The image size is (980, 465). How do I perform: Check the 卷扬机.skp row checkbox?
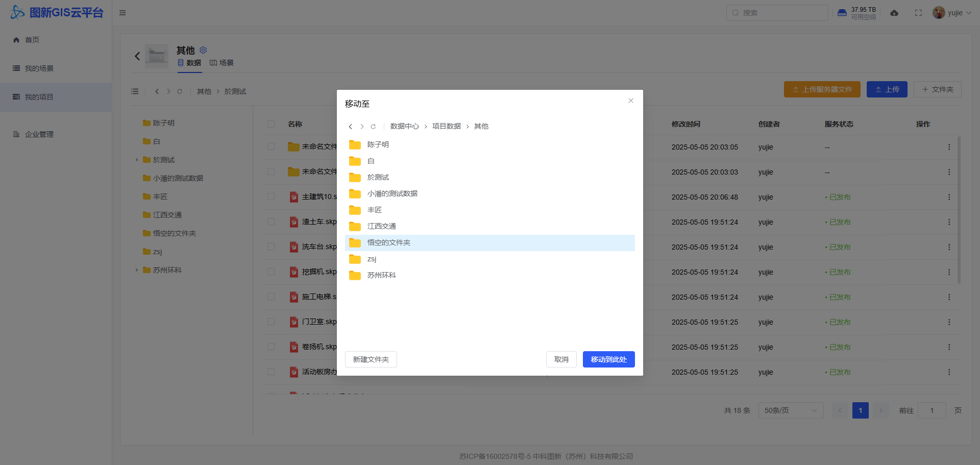coord(271,347)
